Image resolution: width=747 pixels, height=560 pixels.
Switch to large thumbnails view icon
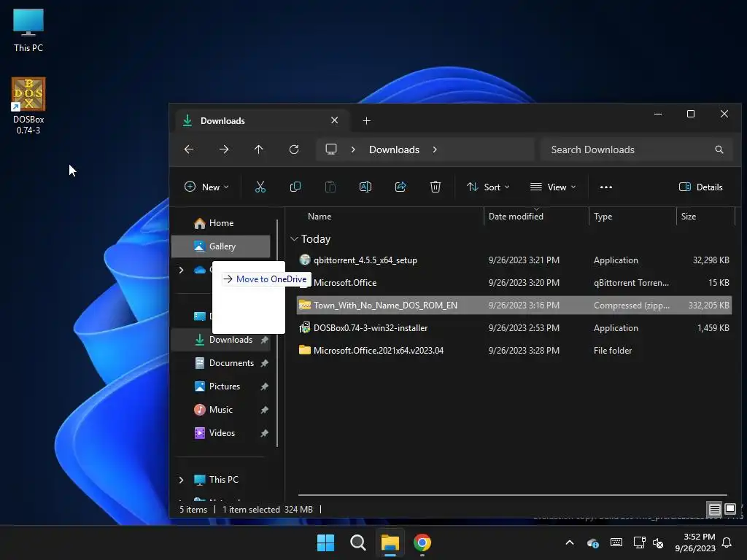[729, 510]
